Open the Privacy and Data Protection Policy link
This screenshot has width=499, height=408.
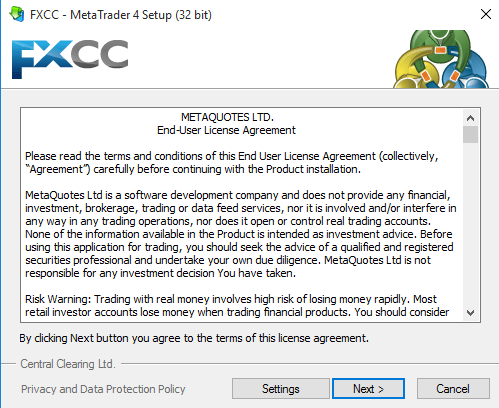click(x=103, y=389)
